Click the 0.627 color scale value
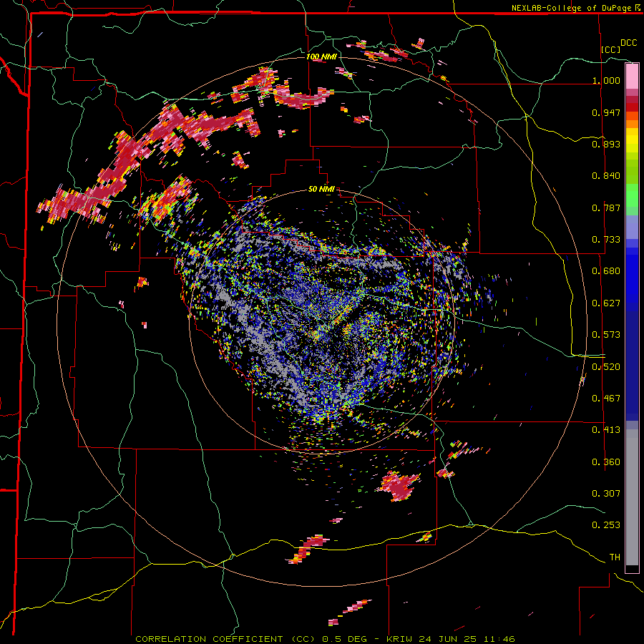The width and height of the screenshot is (644, 644). (x=606, y=303)
